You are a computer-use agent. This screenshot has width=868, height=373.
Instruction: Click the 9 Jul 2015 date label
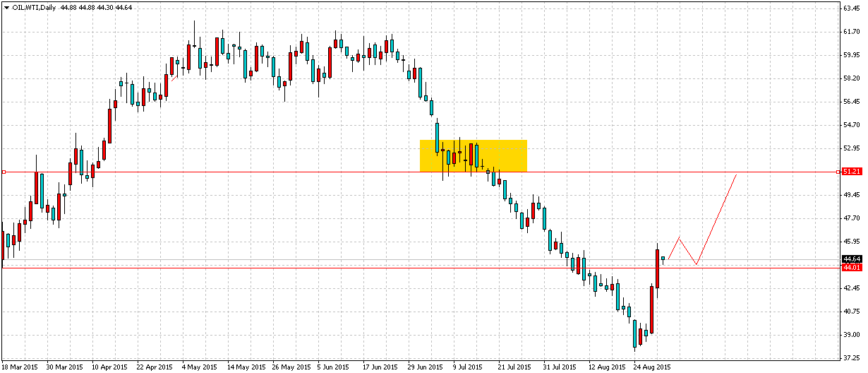[x=467, y=367]
